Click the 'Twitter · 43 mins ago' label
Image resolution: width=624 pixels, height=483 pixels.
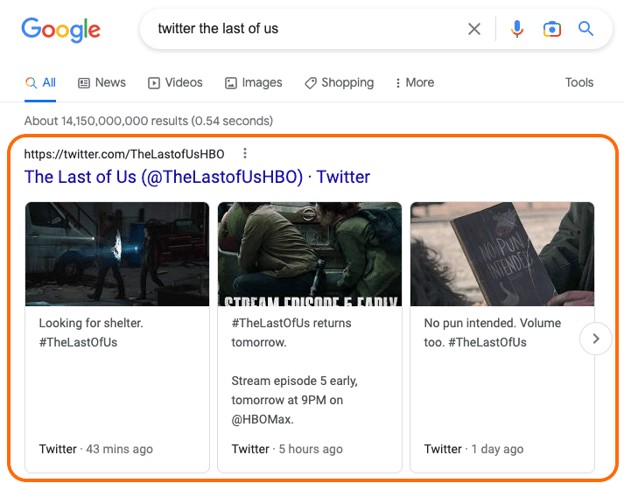[96, 449]
